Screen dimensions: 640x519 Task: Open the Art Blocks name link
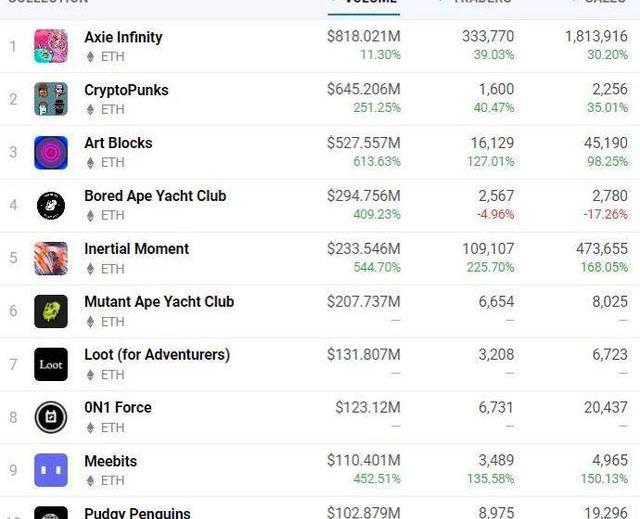pyautogui.click(x=118, y=143)
